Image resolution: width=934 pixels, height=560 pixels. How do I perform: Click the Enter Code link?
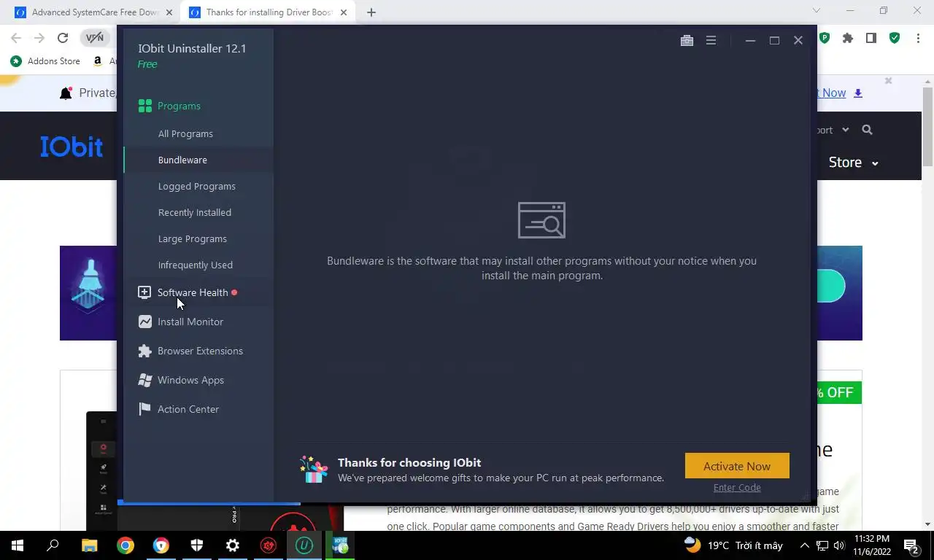[x=737, y=487]
